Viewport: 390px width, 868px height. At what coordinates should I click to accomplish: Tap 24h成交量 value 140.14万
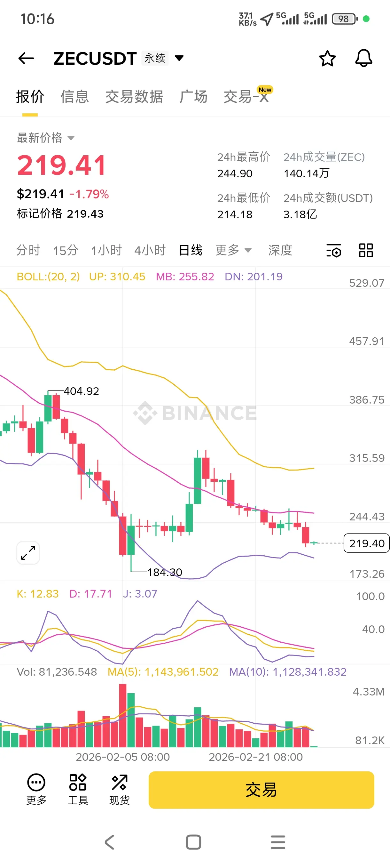point(306,173)
